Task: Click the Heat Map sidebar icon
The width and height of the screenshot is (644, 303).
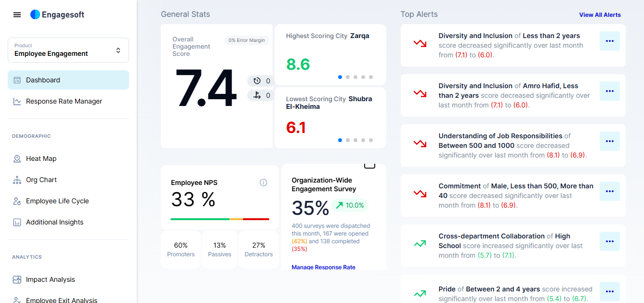Action: coord(17,158)
